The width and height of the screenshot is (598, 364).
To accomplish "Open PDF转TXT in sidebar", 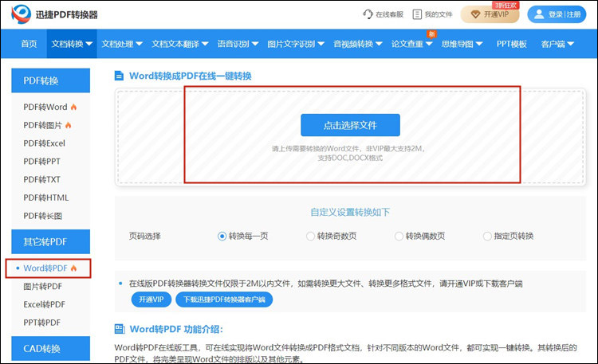I will tap(42, 179).
